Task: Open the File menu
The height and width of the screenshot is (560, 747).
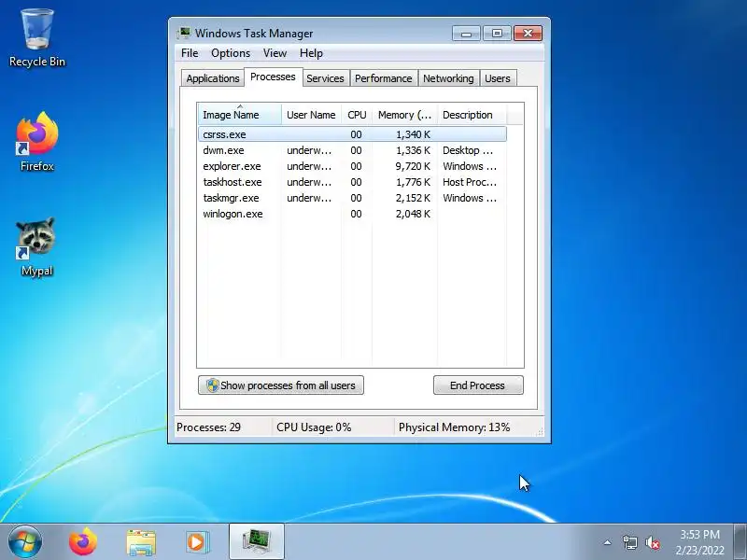Action: [190, 53]
